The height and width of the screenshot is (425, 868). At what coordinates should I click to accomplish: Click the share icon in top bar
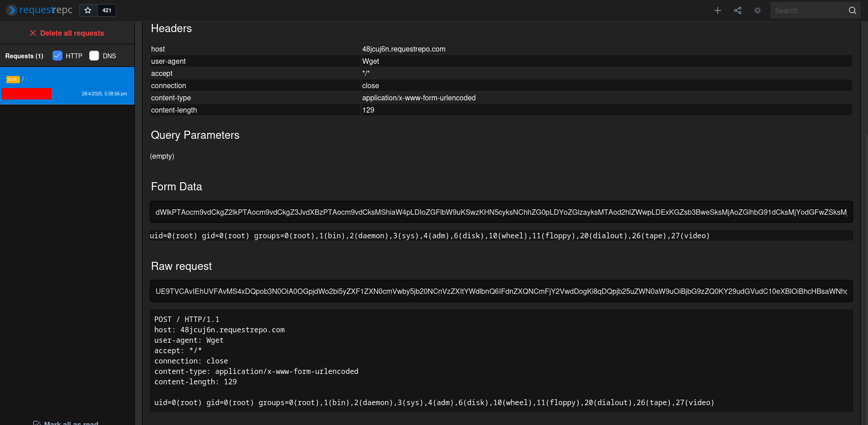tap(738, 10)
